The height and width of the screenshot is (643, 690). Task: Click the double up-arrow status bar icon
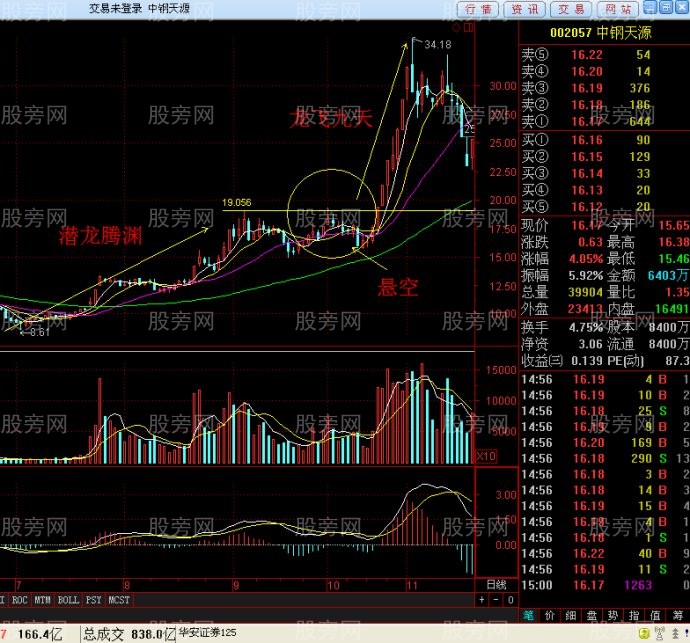tap(675, 634)
